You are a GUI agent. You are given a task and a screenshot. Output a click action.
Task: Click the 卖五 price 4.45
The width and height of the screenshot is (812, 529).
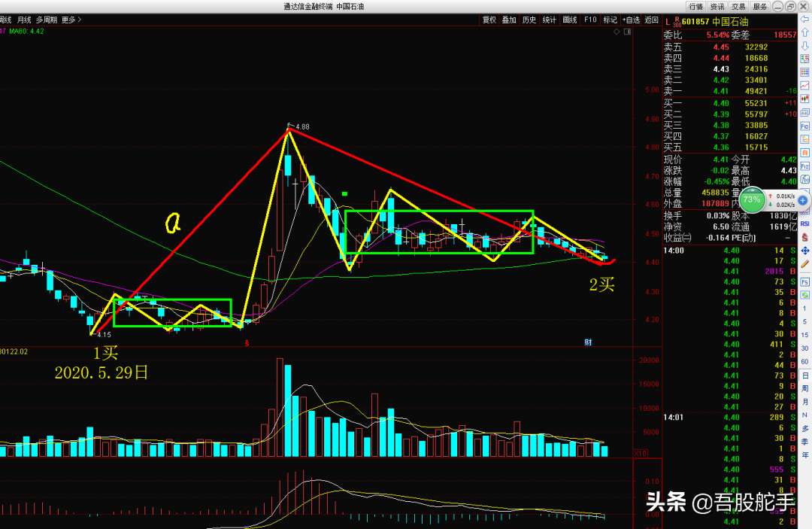pyautogui.click(x=721, y=47)
